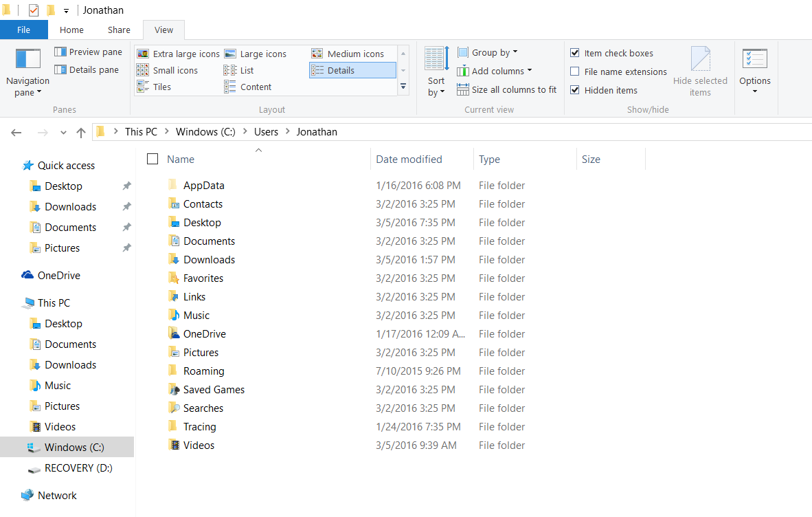Switch layout to Small icons
The image size is (812, 517).
167,70
